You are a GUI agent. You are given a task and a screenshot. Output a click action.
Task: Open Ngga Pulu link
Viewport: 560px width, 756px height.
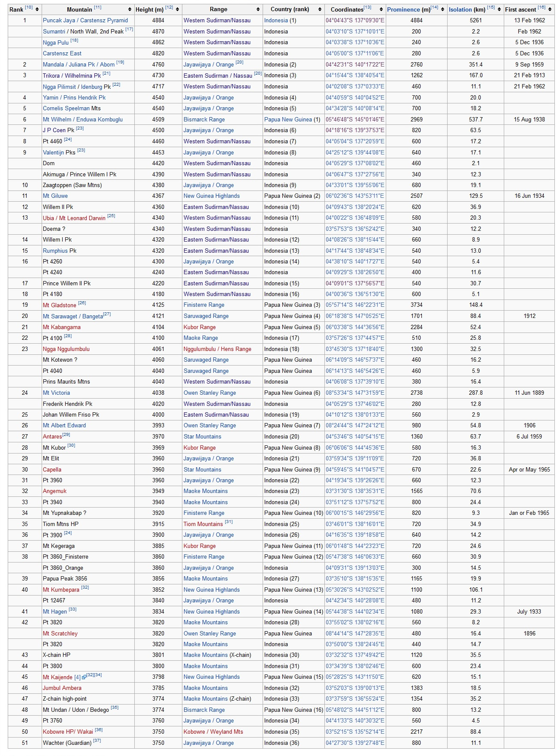coord(56,42)
